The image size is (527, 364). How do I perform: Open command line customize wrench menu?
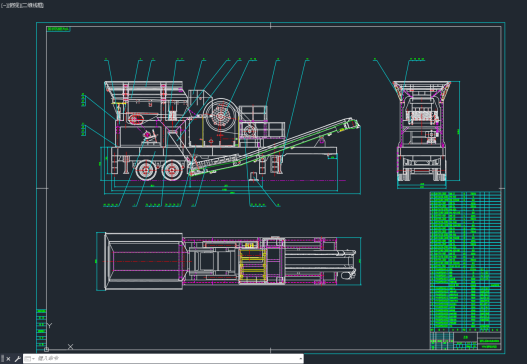point(17,359)
